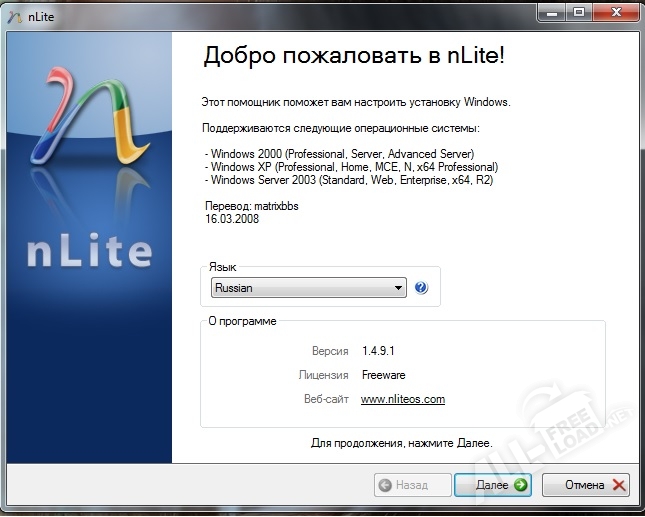Click the blue help question mark icon
The height and width of the screenshot is (517, 645).
(x=421, y=288)
